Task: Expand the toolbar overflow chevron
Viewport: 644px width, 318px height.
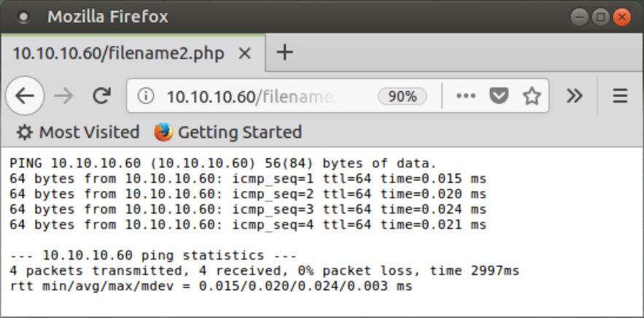Action: click(574, 96)
